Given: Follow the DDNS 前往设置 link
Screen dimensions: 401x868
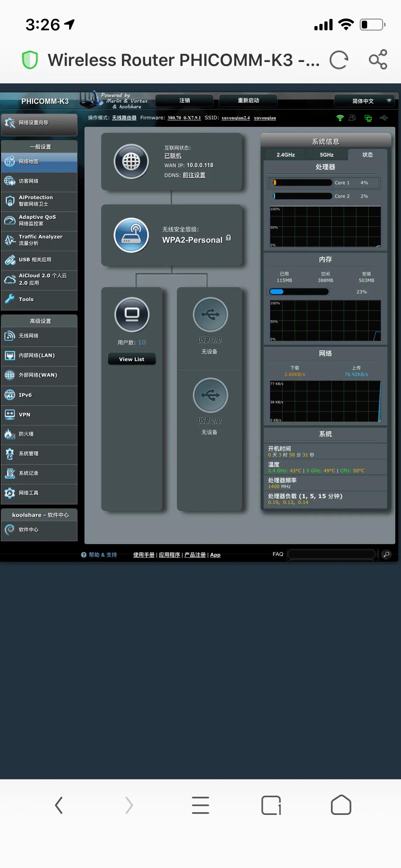Looking at the screenshot, I should (194, 175).
